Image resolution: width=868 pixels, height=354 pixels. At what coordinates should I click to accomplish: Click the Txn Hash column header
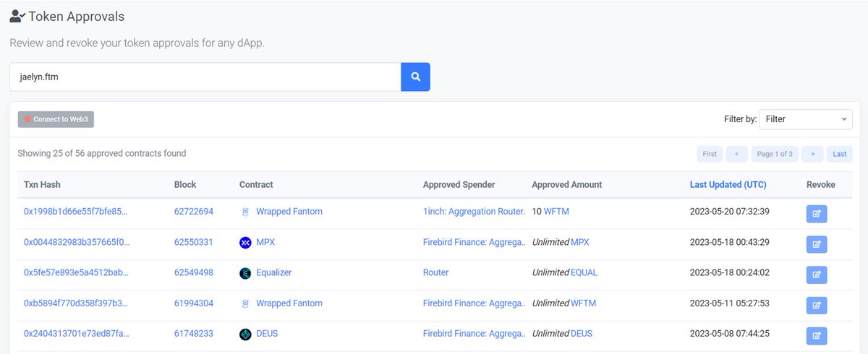tap(42, 185)
